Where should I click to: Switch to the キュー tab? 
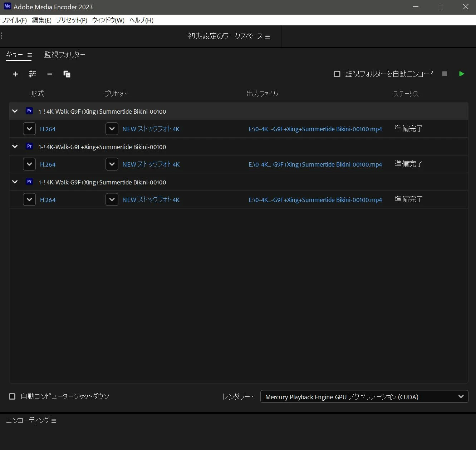pyautogui.click(x=14, y=55)
